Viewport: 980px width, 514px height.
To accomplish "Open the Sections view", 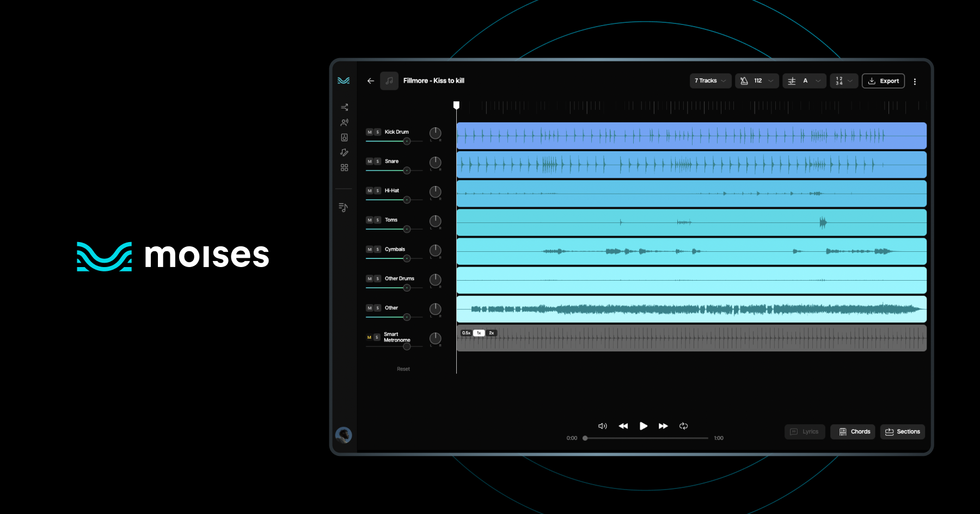I will click(x=902, y=431).
